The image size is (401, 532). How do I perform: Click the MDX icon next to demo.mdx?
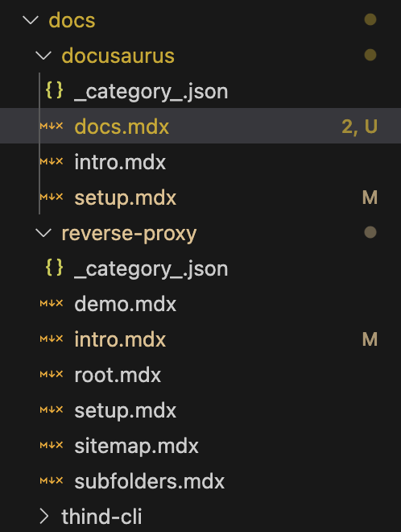click(x=52, y=303)
